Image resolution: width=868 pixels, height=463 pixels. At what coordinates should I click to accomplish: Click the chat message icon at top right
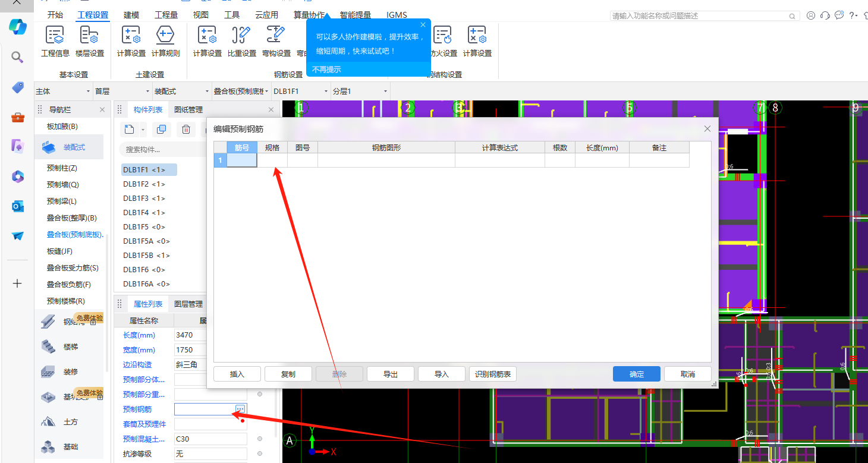(x=839, y=15)
